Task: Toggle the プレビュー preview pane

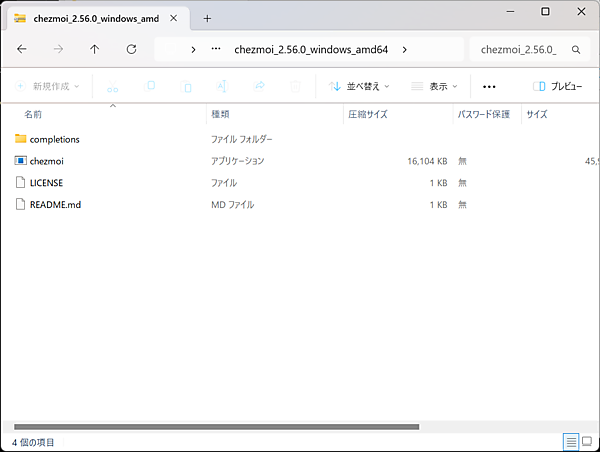Action: (557, 87)
